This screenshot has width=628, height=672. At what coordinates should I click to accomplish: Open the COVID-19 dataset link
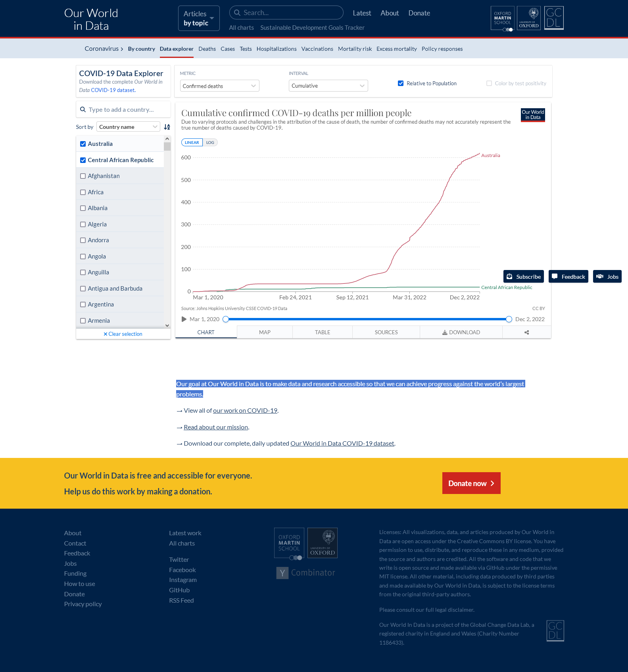click(113, 90)
